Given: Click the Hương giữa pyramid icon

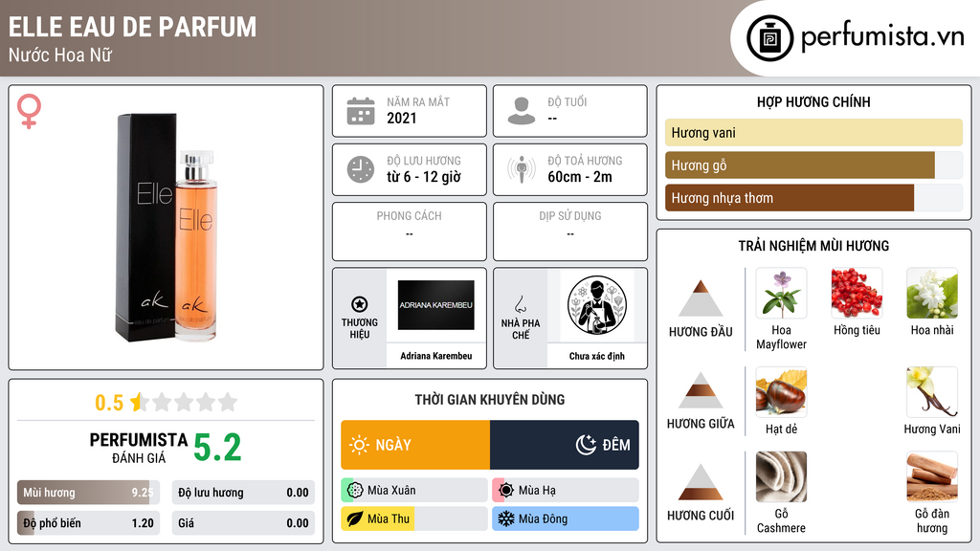Looking at the screenshot, I should pos(701,390).
